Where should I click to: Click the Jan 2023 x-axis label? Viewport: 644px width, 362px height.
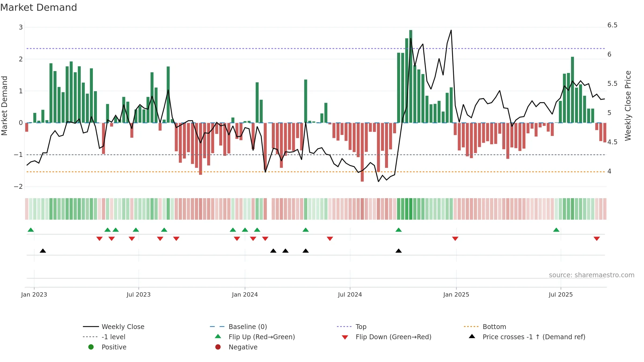pos(34,295)
